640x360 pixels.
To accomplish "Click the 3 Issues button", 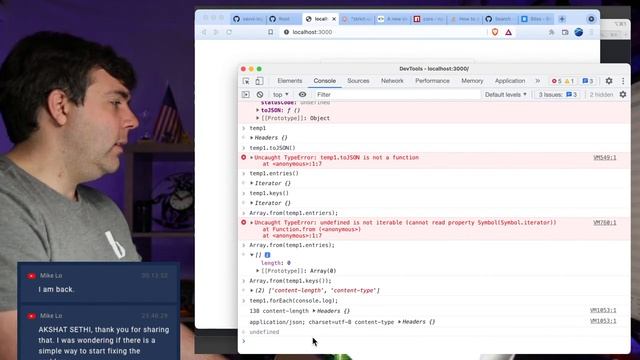I will click(558, 94).
